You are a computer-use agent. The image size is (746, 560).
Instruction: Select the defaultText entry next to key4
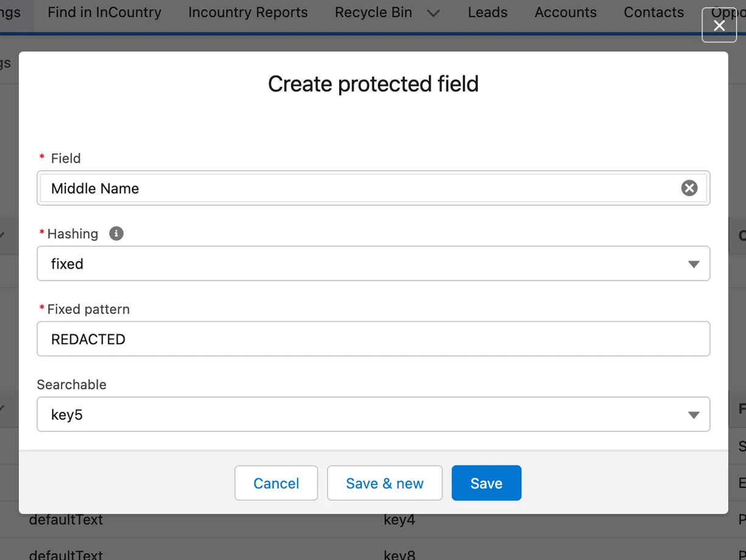tap(66, 519)
